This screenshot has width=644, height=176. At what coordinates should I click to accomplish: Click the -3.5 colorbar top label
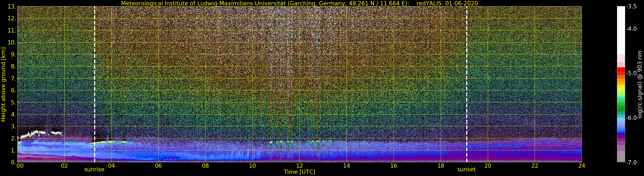point(631,6)
